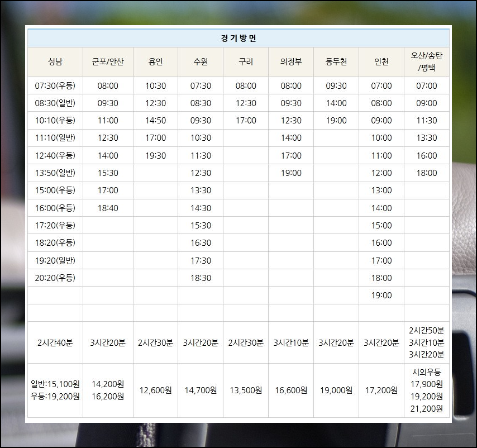Select the '16:00(우등)' departure cell
The height and width of the screenshot is (448, 477).
tap(55, 208)
